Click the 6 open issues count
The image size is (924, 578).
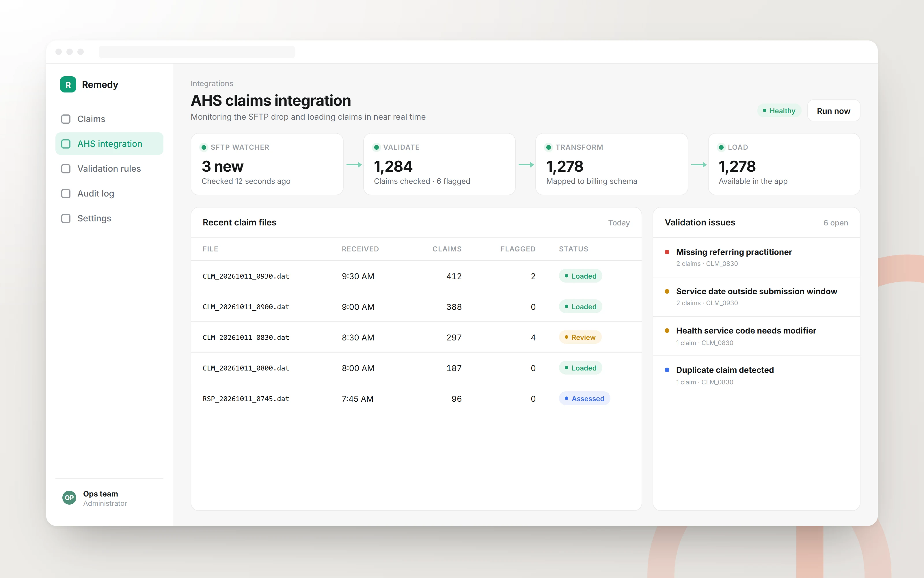click(835, 223)
